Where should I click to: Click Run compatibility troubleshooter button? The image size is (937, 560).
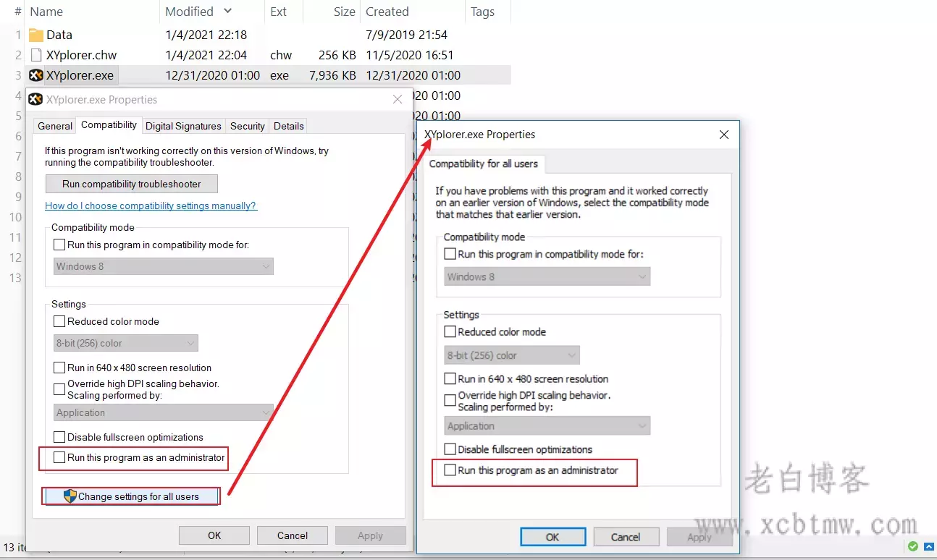click(x=131, y=184)
